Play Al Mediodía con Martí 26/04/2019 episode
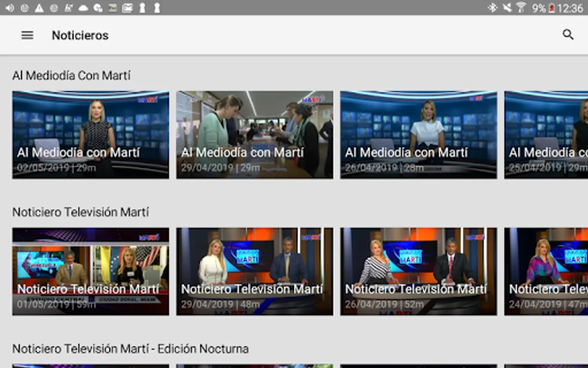 pos(419,135)
